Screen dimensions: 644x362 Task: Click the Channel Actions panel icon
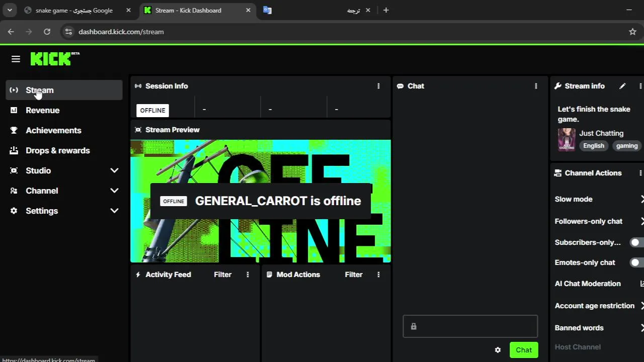[557, 173]
